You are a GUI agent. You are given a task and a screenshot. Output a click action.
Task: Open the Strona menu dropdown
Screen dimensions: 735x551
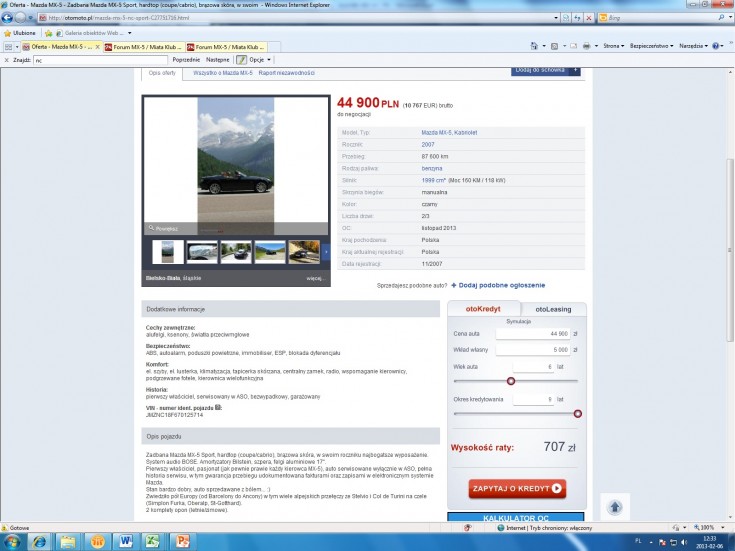(x=614, y=46)
